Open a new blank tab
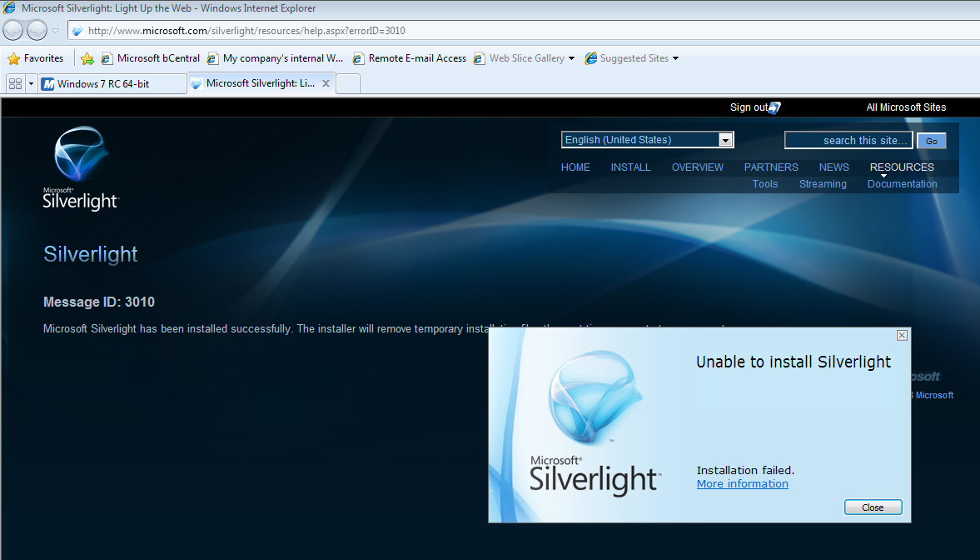Screen dimensions: 980x560 click(348, 84)
